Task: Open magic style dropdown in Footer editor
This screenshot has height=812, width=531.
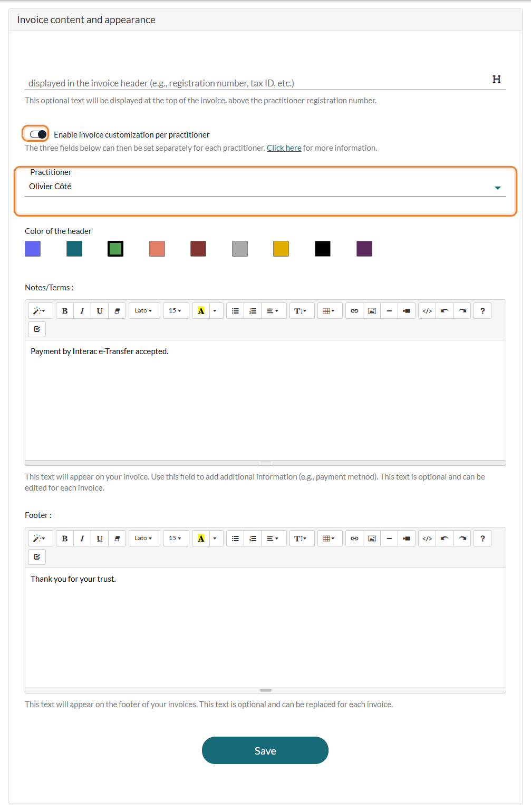Action: pos(40,539)
